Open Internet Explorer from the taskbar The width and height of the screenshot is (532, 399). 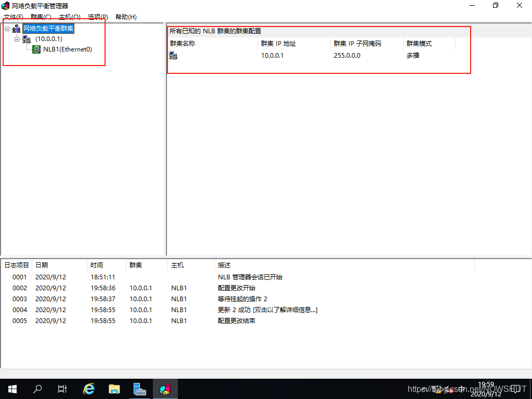pyautogui.click(x=89, y=389)
